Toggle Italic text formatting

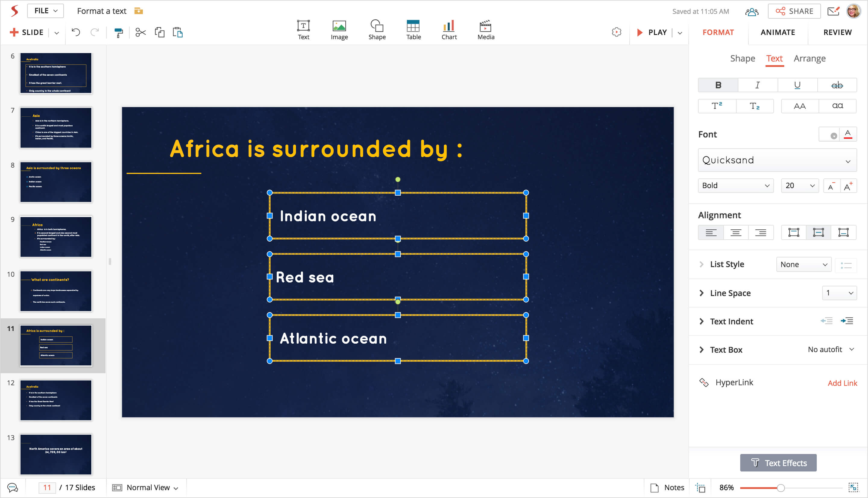point(757,85)
